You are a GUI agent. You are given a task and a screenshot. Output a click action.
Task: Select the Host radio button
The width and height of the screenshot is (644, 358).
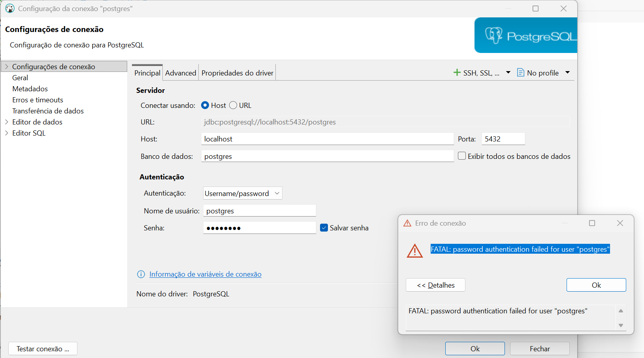[x=205, y=105]
